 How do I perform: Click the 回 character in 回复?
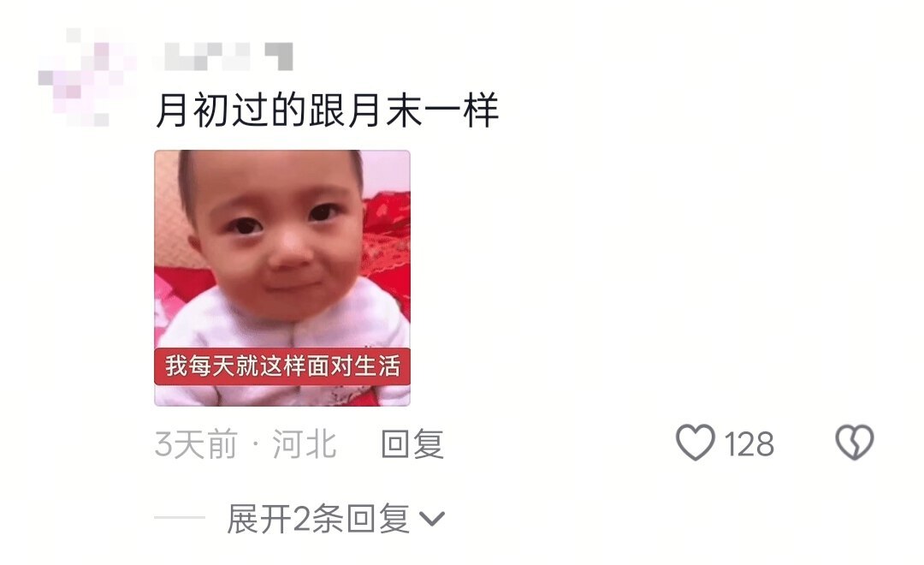(x=395, y=444)
